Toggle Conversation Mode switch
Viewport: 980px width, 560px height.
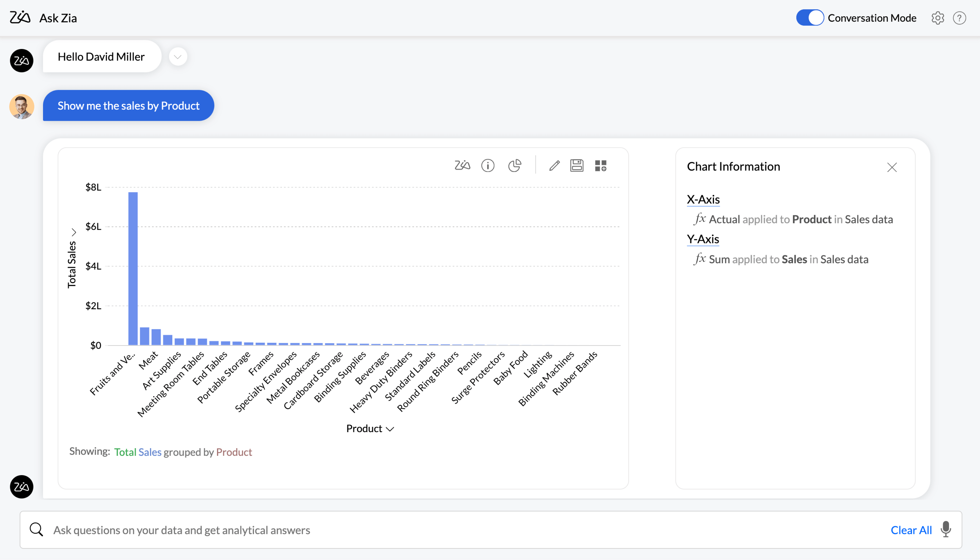click(x=810, y=17)
